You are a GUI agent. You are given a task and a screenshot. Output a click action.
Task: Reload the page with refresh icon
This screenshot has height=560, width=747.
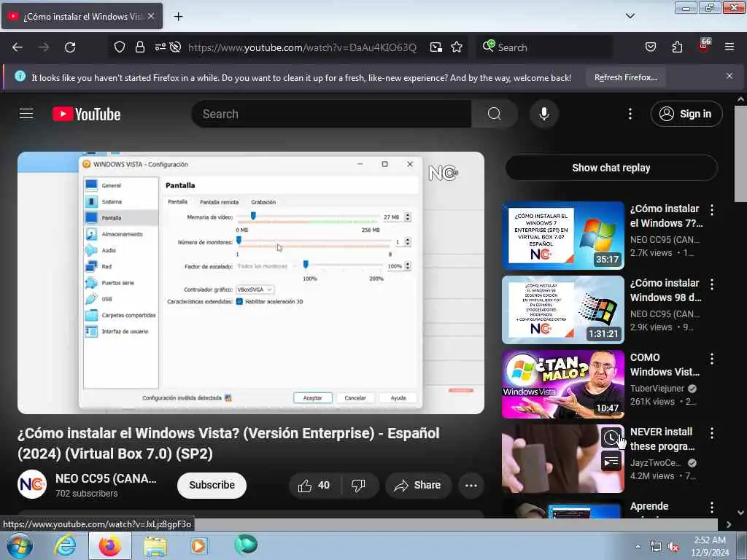[70, 47]
